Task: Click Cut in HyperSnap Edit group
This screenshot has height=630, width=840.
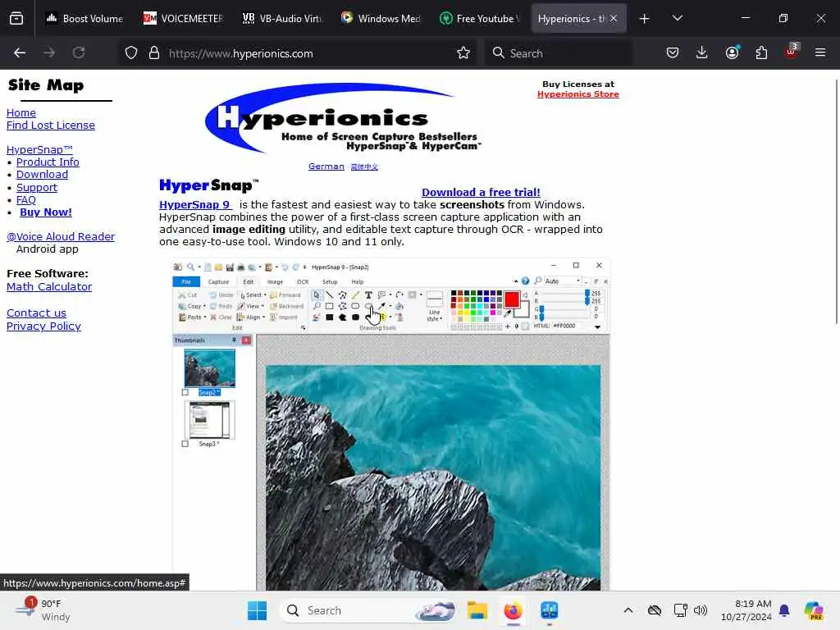Action: click(188, 295)
